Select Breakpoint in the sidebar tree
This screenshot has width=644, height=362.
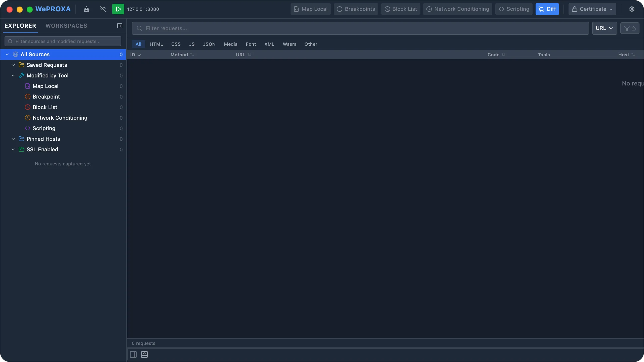point(63,97)
